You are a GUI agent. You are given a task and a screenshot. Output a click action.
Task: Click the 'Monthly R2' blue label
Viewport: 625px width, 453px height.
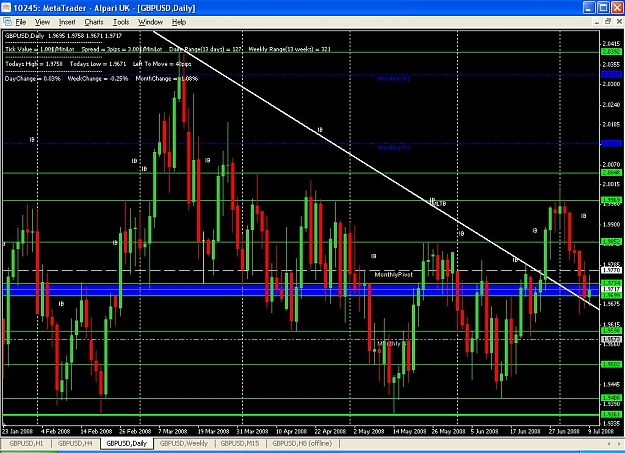[394, 79]
